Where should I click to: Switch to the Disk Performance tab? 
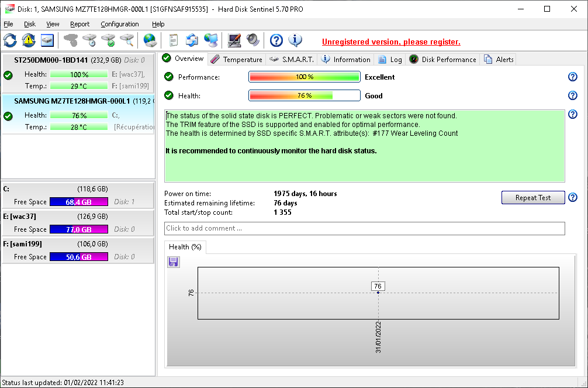[443, 59]
